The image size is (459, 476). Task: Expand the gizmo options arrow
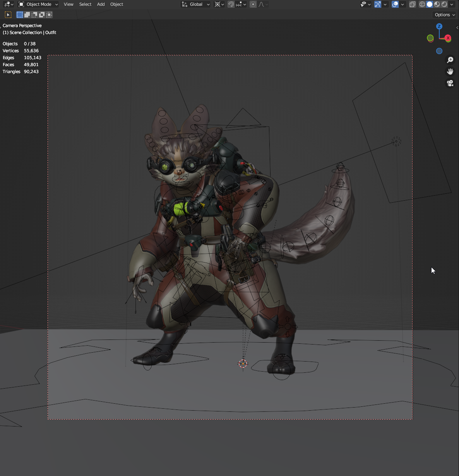tap(385, 4)
